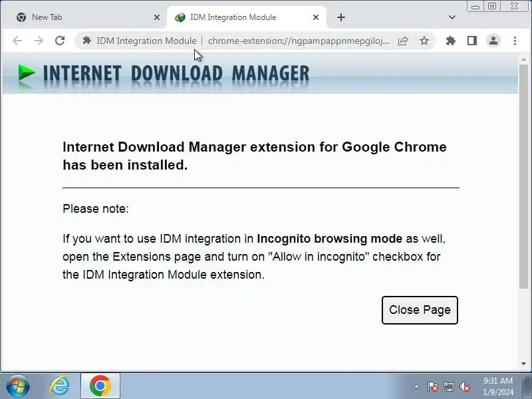Open the Chrome three-dot menu
The height and width of the screenshot is (399, 532).
tap(515, 41)
